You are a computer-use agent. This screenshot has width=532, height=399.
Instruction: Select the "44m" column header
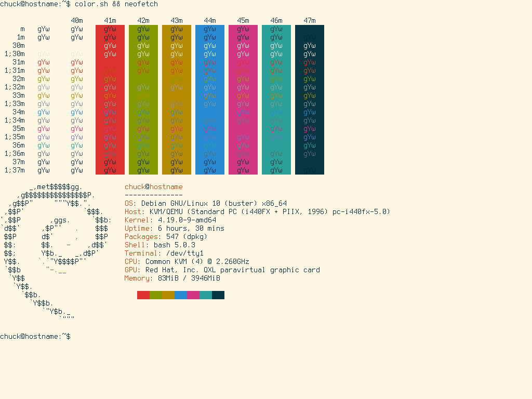(x=210, y=21)
